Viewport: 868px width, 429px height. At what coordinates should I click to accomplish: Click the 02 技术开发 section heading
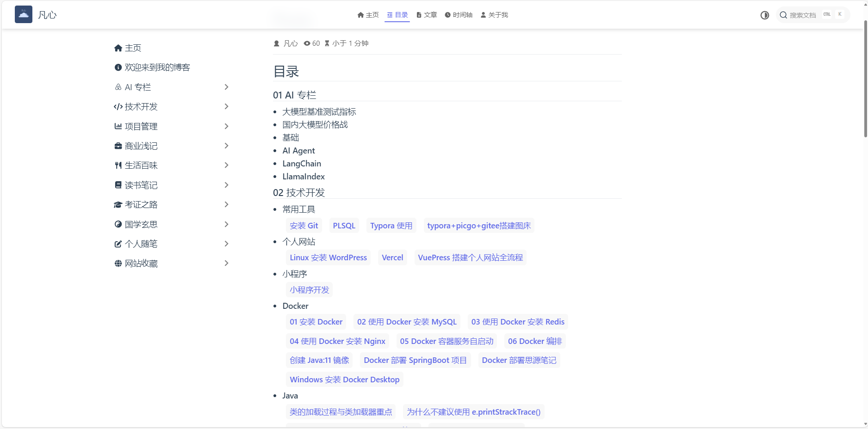click(x=299, y=193)
